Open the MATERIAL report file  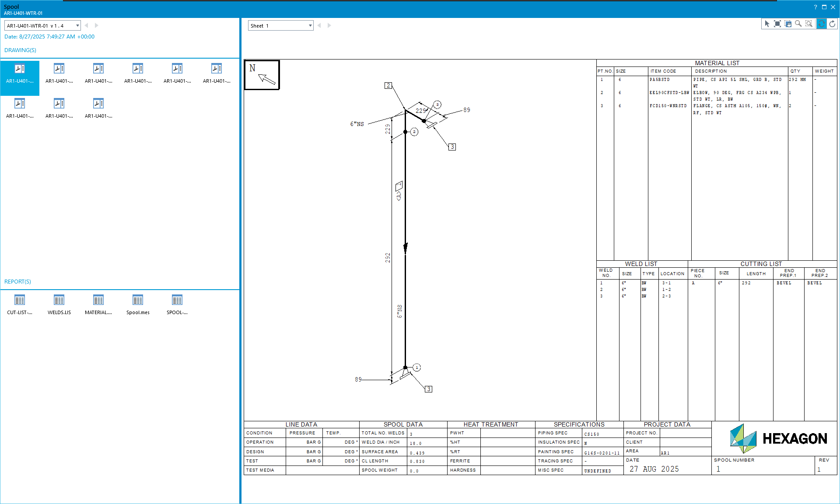tap(98, 304)
